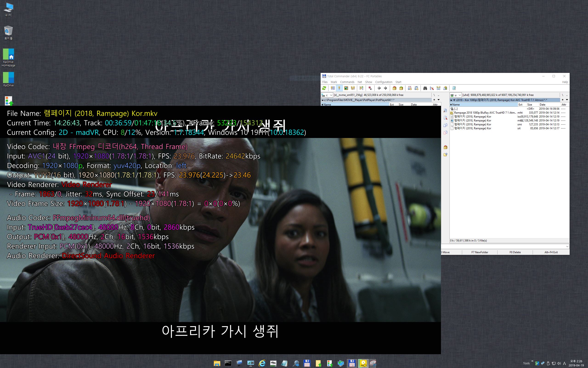Open the Start menu in Total Commander

click(399, 82)
